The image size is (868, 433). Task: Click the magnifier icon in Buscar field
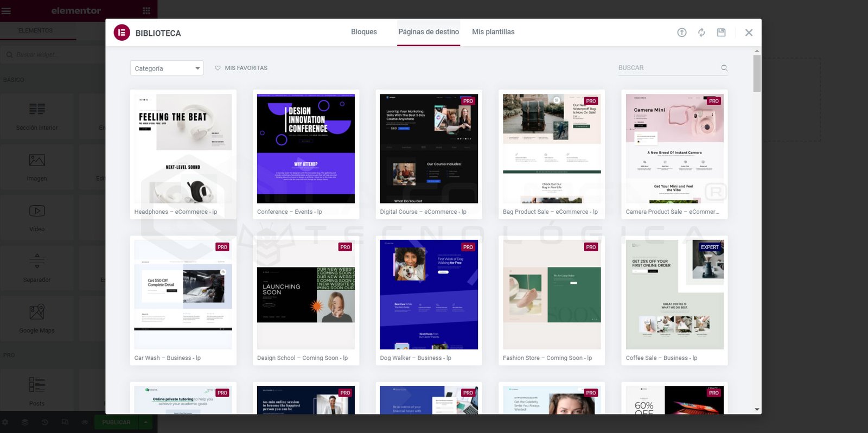[x=724, y=68]
